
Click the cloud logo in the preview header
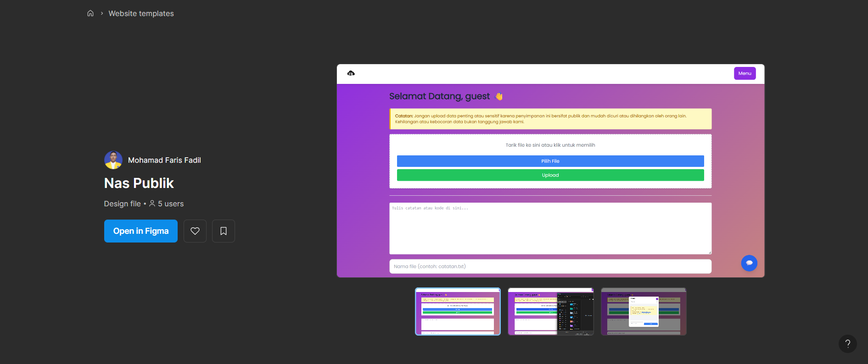coord(351,73)
